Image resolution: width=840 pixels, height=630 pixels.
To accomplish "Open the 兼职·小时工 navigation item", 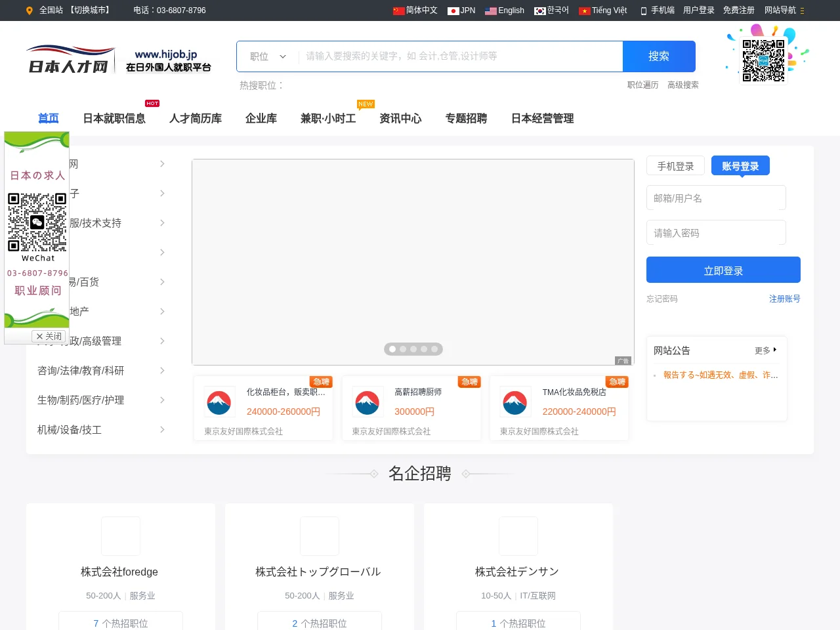I will pos(328,119).
